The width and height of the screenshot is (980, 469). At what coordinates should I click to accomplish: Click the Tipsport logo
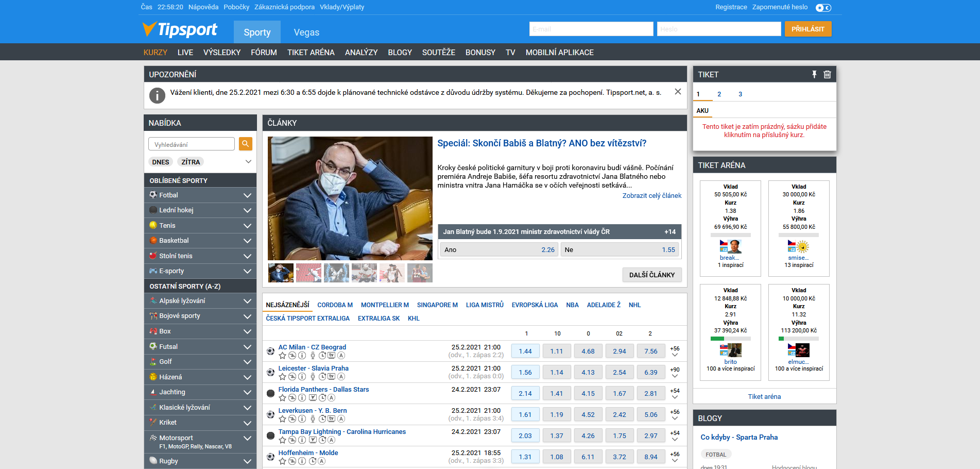(x=180, y=29)
